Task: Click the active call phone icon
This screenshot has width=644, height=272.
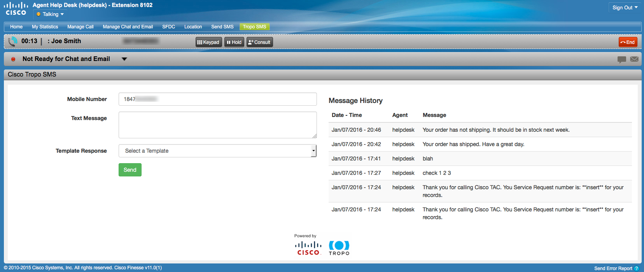Action: pyautogui.click(x=13, y=41)
